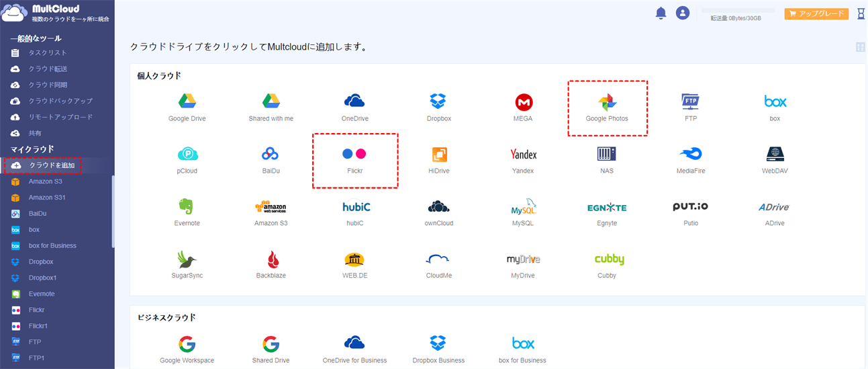Screen dimensions: 868x369
Task: Select the Shared with me cloud
Action: (271, 108)
